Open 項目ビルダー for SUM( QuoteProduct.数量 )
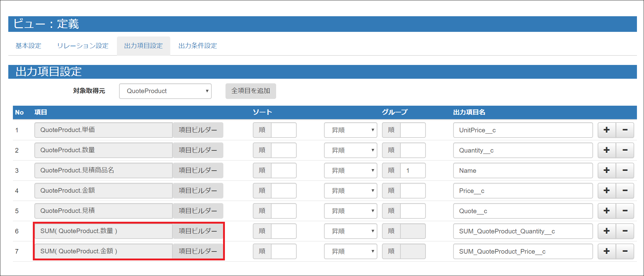The image size is (644, 276). [x=198, y=231]
